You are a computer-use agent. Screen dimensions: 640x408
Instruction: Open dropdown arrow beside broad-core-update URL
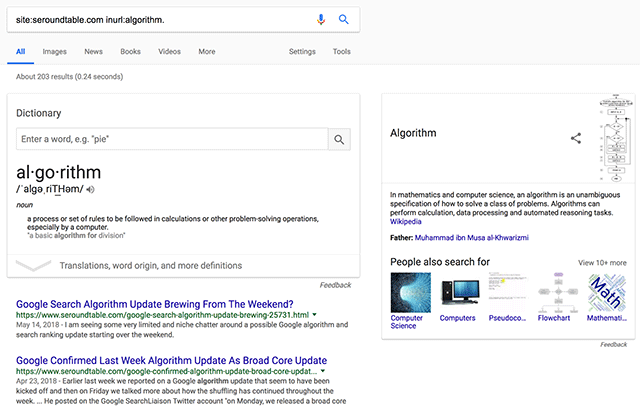tap(323, 371)
